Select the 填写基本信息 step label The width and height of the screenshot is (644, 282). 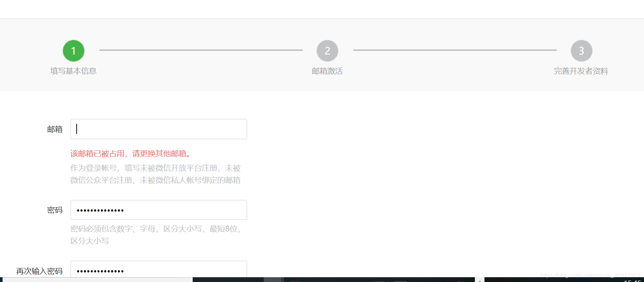pos(73,71)
